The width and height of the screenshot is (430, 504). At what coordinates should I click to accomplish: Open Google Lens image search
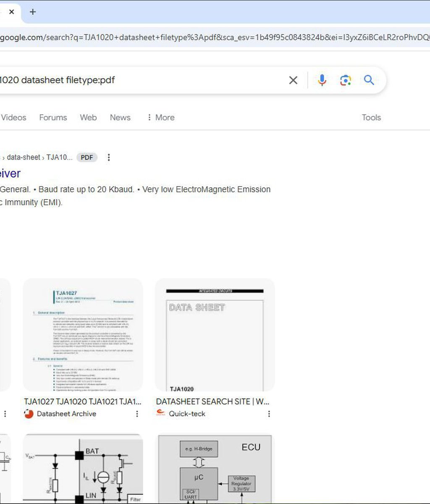tap(346, 80)
